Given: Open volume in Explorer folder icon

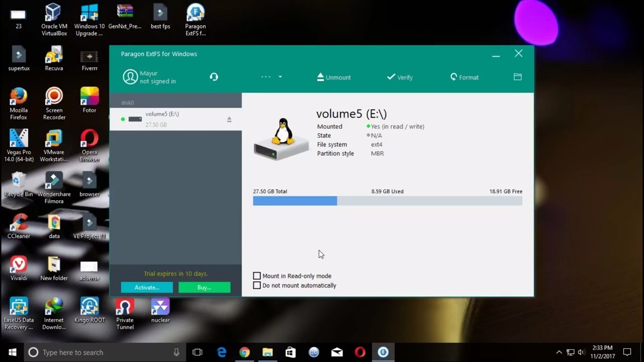Looking at the screenshot, I should point(517,77).
